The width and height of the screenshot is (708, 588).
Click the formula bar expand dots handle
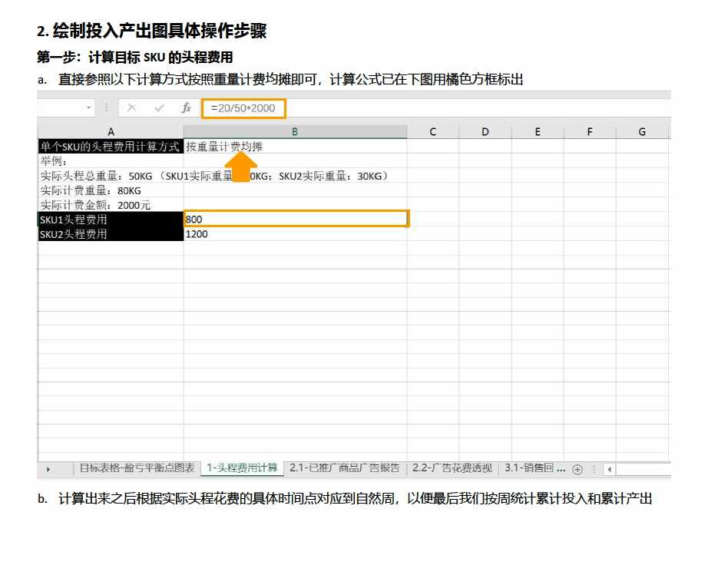106,108
